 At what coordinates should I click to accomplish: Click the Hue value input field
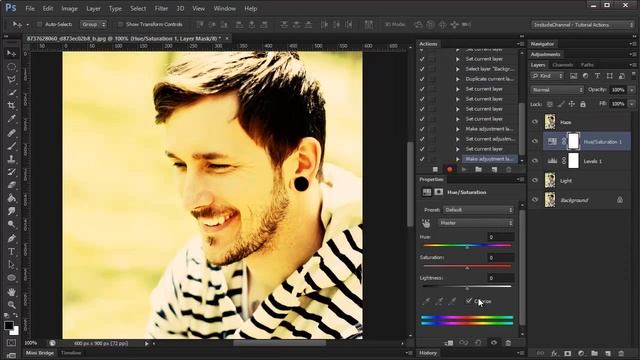500,237
